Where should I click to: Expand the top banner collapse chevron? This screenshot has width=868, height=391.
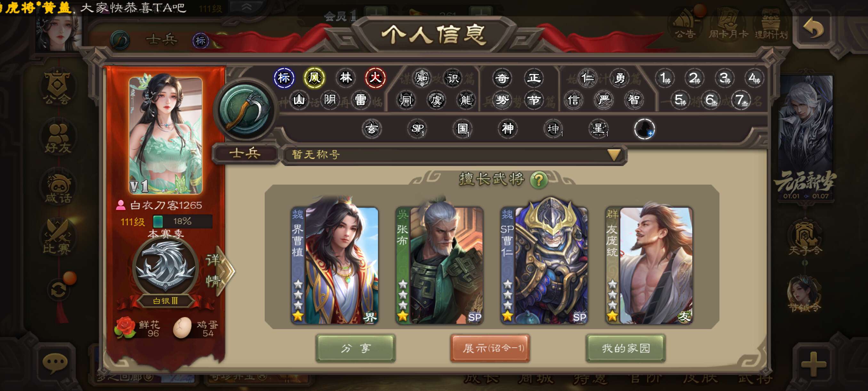(x=247, y=7)
